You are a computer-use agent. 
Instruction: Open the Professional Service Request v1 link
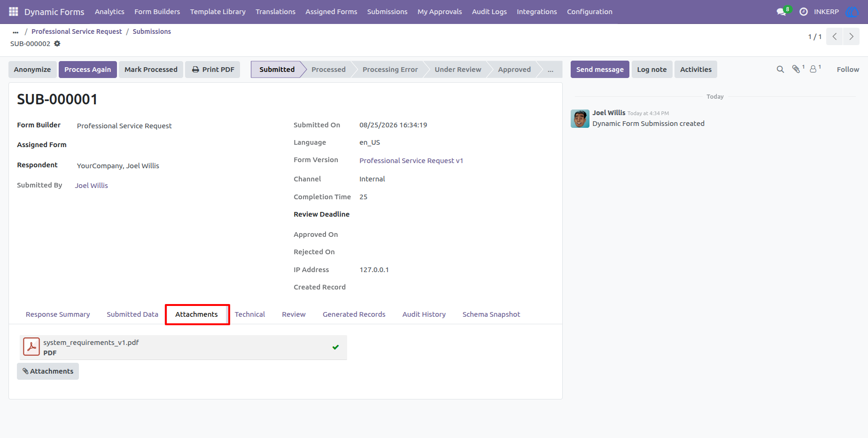(x=411, y=161)
